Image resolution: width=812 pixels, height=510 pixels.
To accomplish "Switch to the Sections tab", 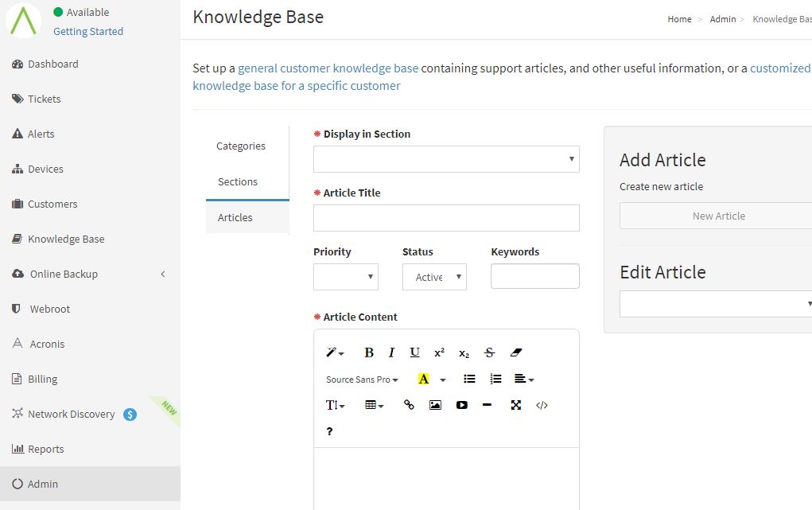I will 237,181.
